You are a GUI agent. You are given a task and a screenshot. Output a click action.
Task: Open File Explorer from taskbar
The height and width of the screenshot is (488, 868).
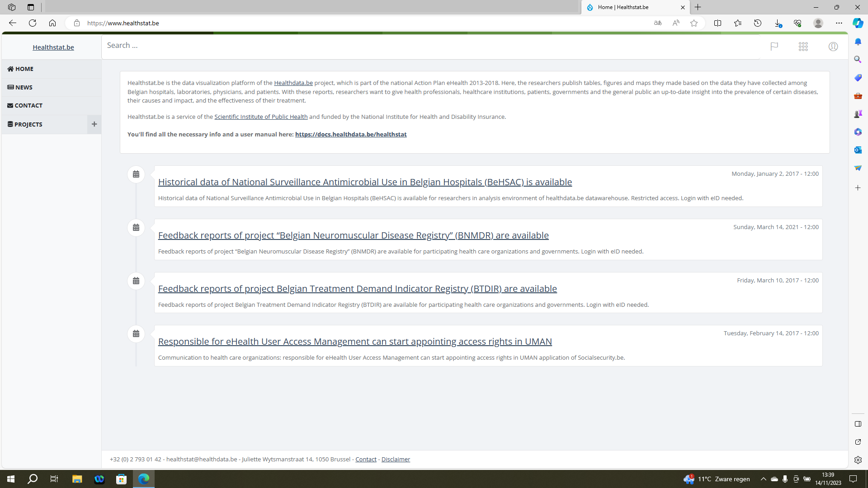pyautogui.click(x=77, y=479)
